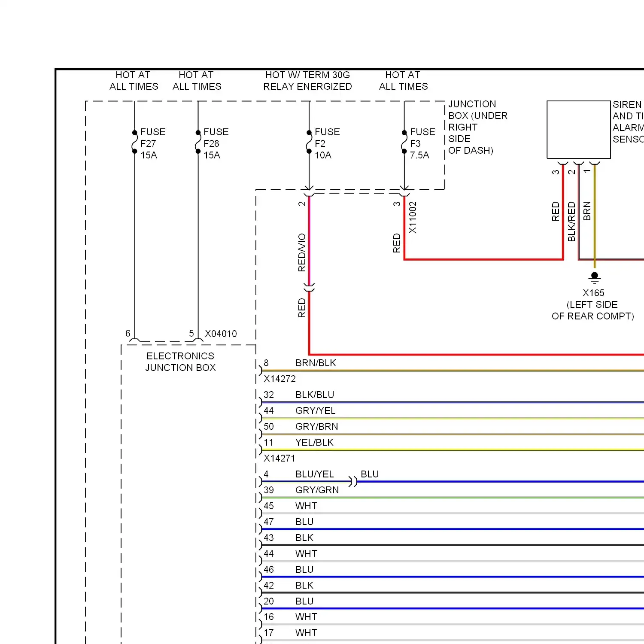This screenshot has width=644, height=644.
Task: Click the BLK/RED wire label at siren
Action: (571, 222)
